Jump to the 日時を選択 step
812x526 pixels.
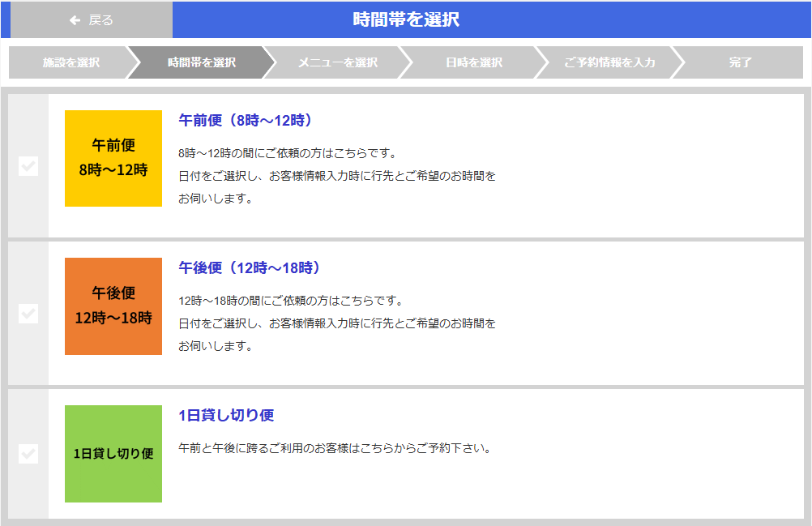point(473,62)
